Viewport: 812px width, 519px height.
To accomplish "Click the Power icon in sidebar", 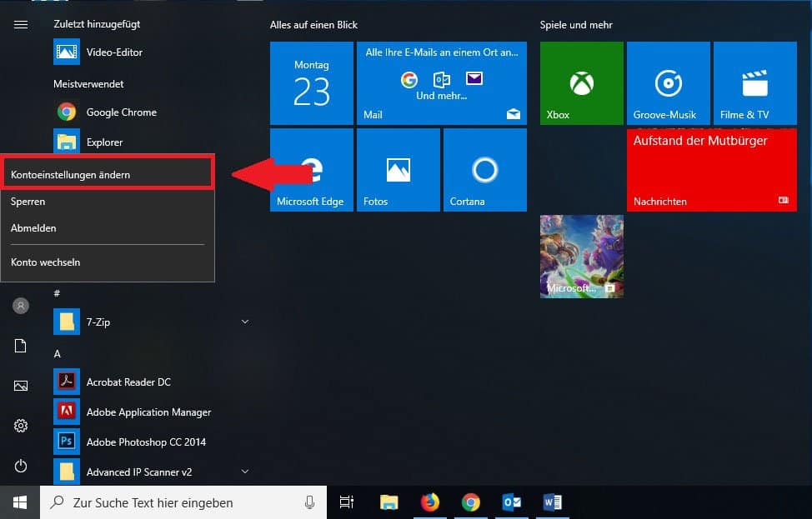I will pyautogui.click(x=21, y=466).
